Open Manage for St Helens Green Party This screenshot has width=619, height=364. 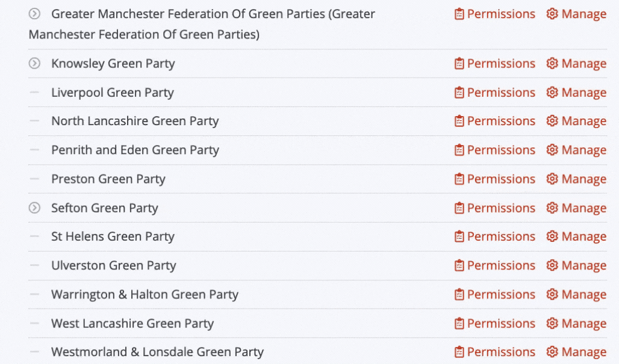coord(576,236)
